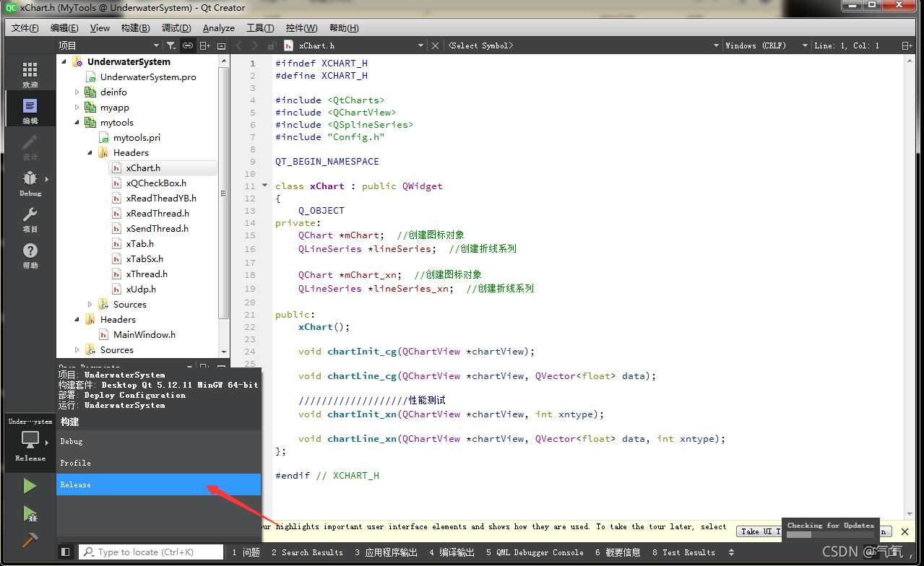Open the Welcome (欢迎) mode
Viewport: 924px width, 566px height.
pyautogui.click(x=30, y=74)
